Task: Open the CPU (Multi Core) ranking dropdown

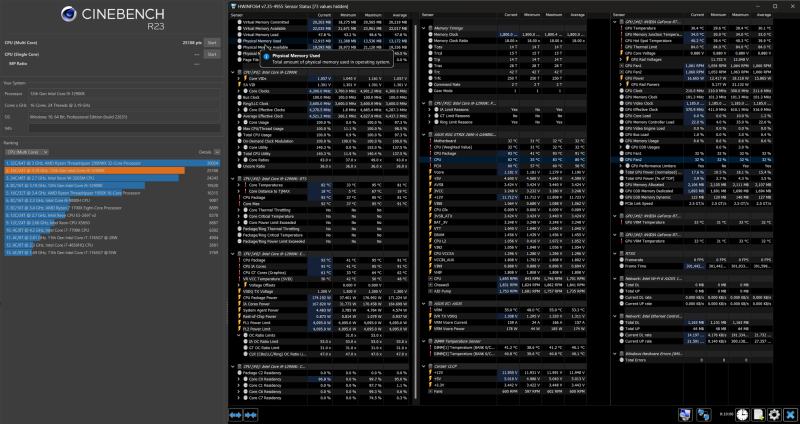Action: pos(27,152)
